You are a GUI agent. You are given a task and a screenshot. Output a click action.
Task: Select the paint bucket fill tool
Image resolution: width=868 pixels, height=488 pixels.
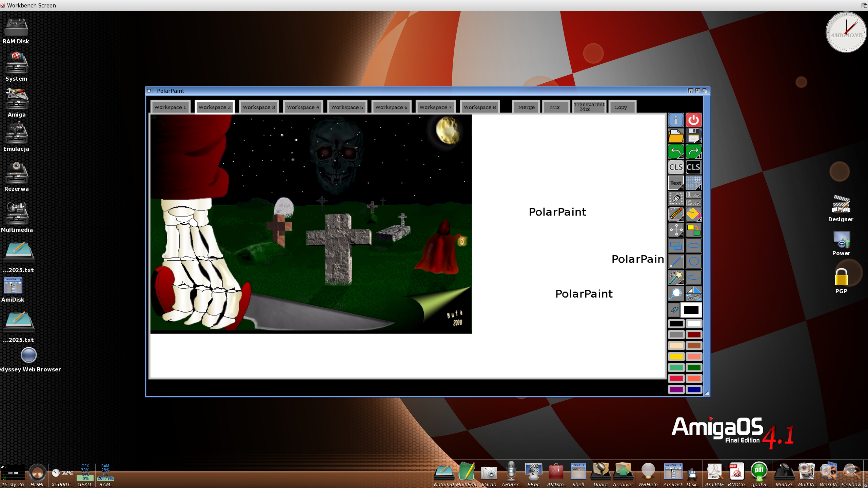(693, 214)
